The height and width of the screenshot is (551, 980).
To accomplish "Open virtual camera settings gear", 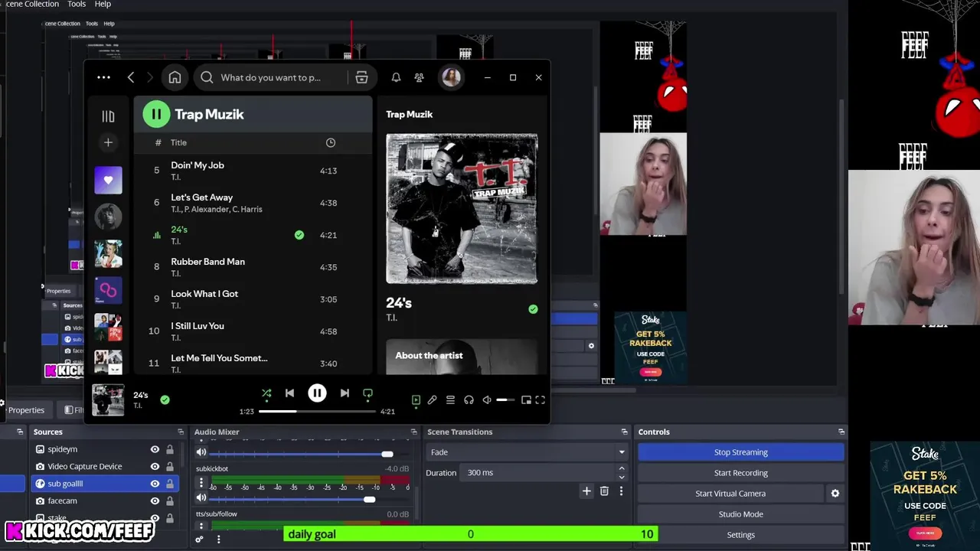I will click(835, 494).
